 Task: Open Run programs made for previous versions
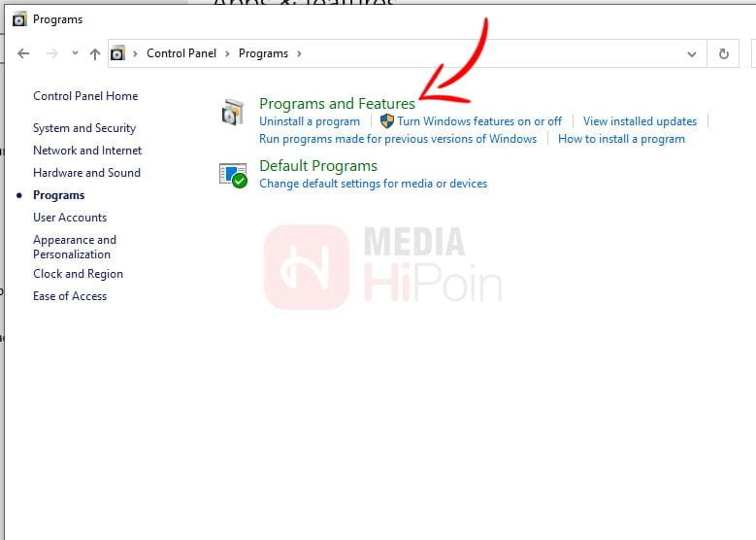tap(398, 139)
